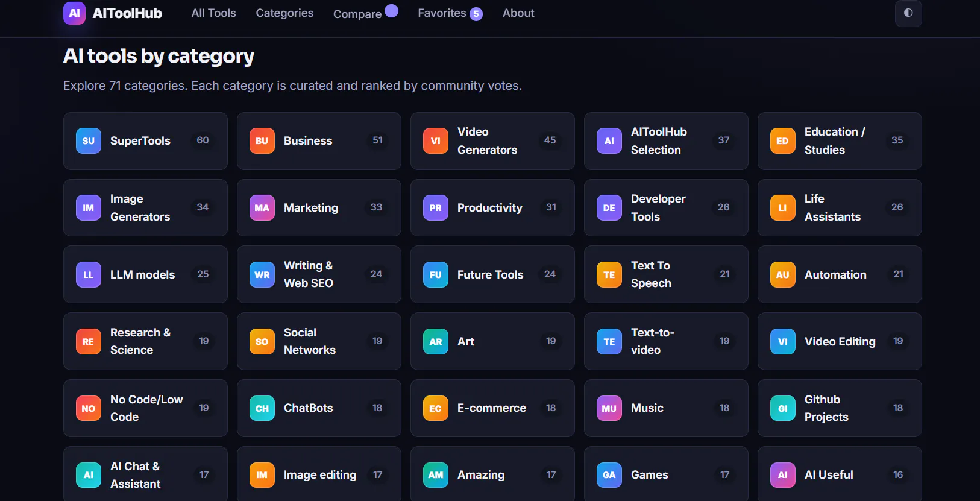Click the GI Github Projects icon
Screen dimensions: 980x501
pyautogui.click(x=783, y=409)
